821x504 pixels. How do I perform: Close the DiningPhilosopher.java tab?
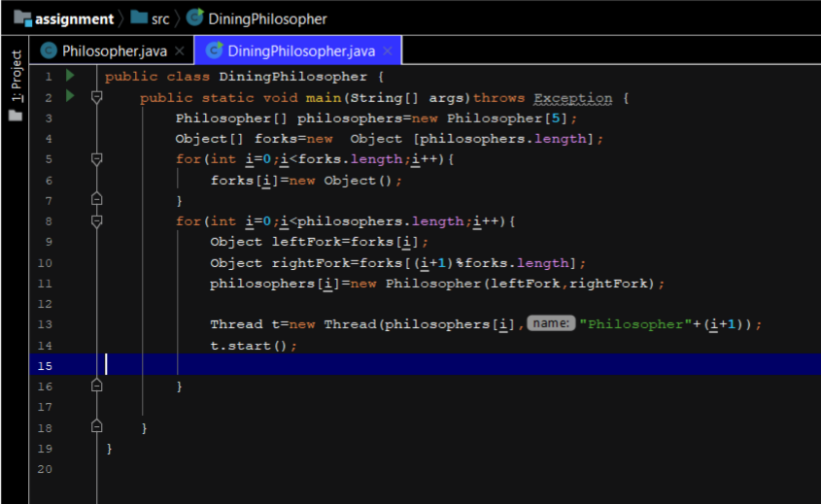(x=388, y=50)
